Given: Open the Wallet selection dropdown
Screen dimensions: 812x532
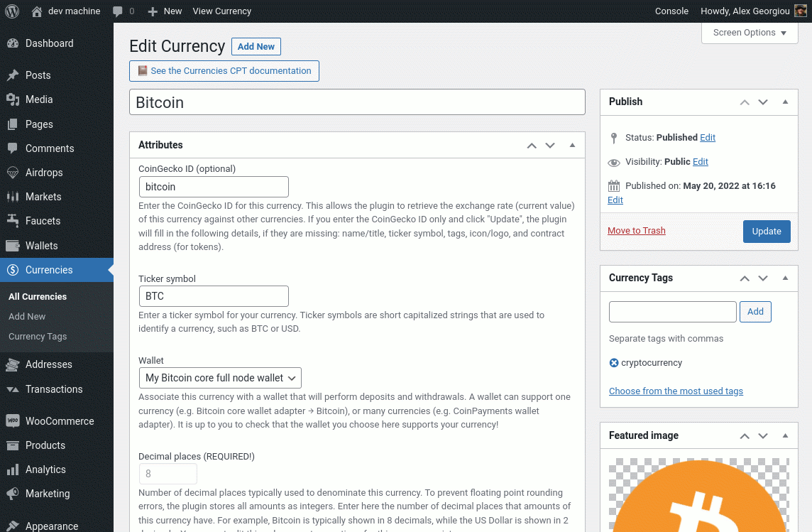Looking at the screenshot, I should pos(220,378).
